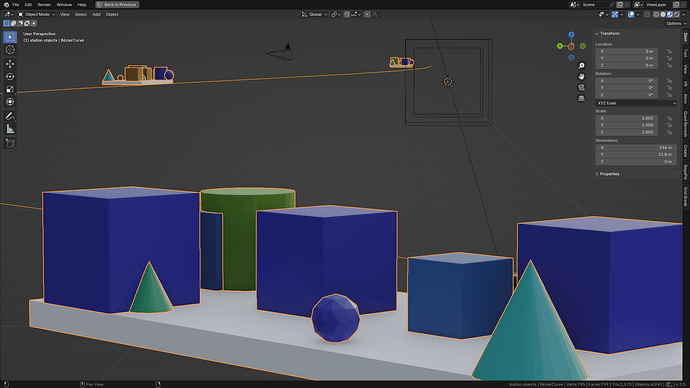Open the Options dropdown

point(675,23)
